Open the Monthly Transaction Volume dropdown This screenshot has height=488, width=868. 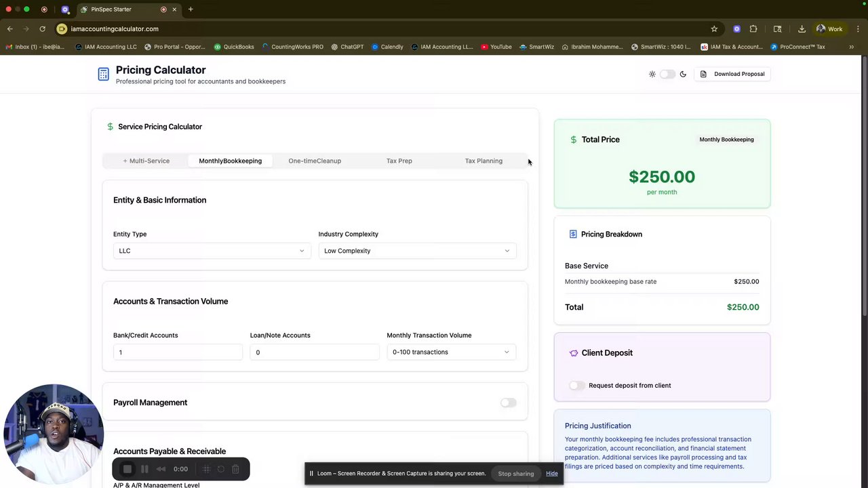(x=451, y=352)
